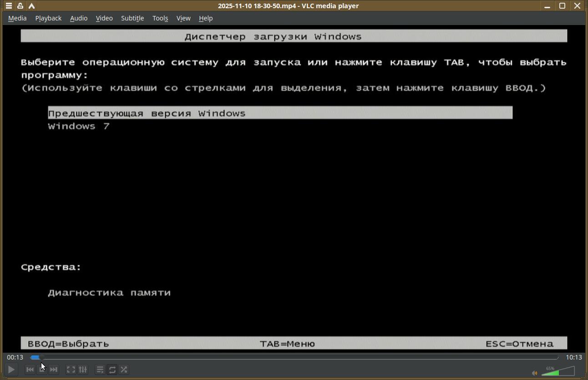Maximize the VLC window

click(x=562, y=6)
